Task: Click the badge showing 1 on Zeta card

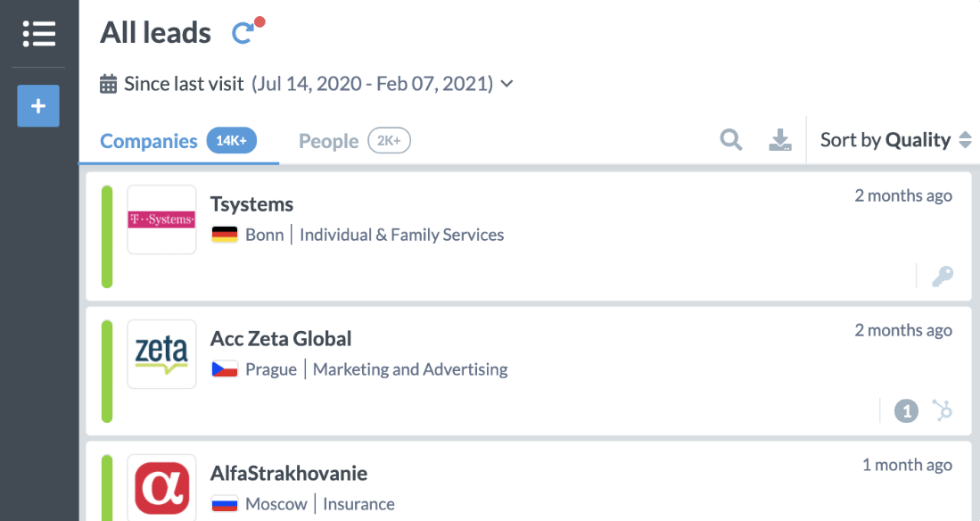Action: point(906,411)
